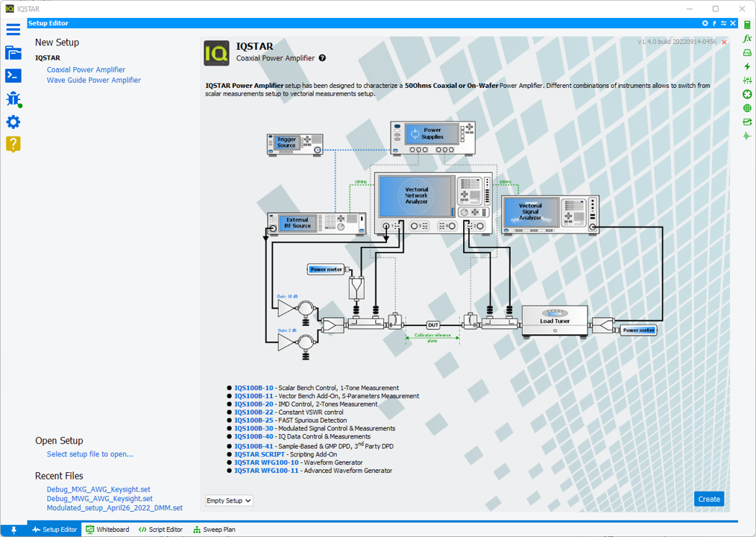This screenshot has height=537, width=756.
Task: Click the IQS100B-11 Vector Bench Add-On link
Action: pos(253,396)
